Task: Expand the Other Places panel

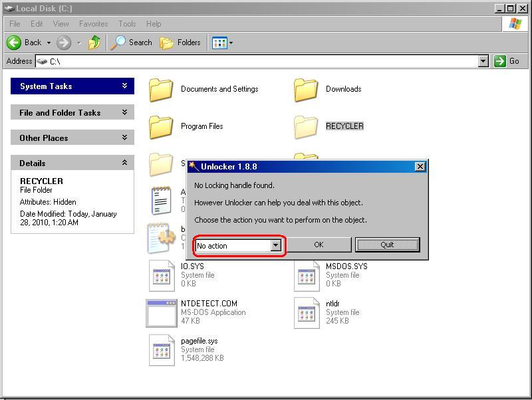Action: point(72,138)
